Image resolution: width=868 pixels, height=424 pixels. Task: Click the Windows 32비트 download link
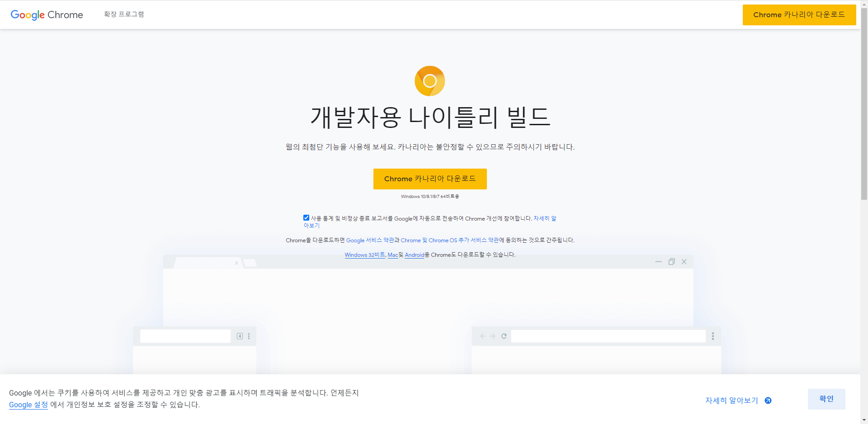tap(365, 255)
